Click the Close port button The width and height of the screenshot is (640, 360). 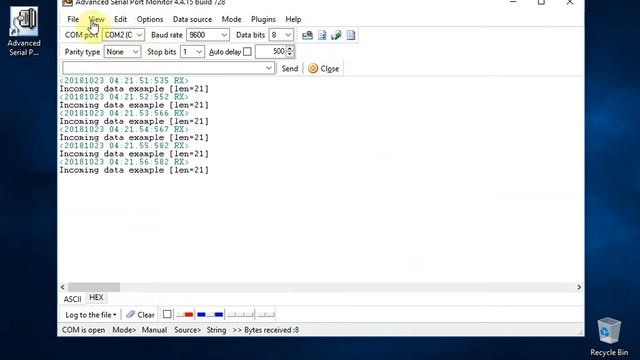coord(323,69)
